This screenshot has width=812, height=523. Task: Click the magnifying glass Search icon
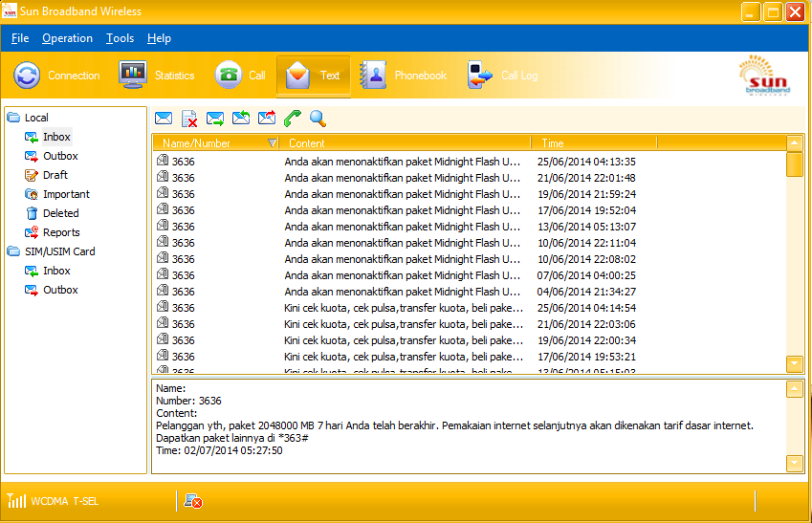[318, 118]
